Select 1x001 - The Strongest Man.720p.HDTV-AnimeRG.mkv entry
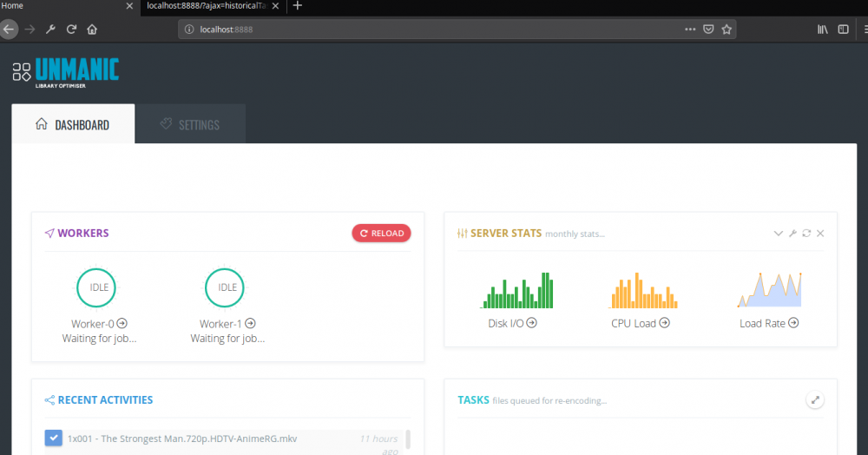The height and width of the screenshot is (455, 868). 182,439
